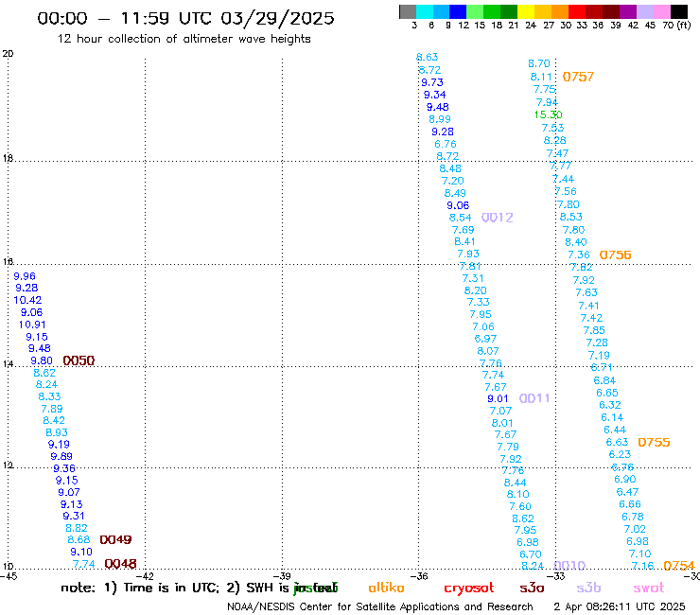Click the wave height value 9.34
Viewport: 700px width, 615px height.
[435, 95]
